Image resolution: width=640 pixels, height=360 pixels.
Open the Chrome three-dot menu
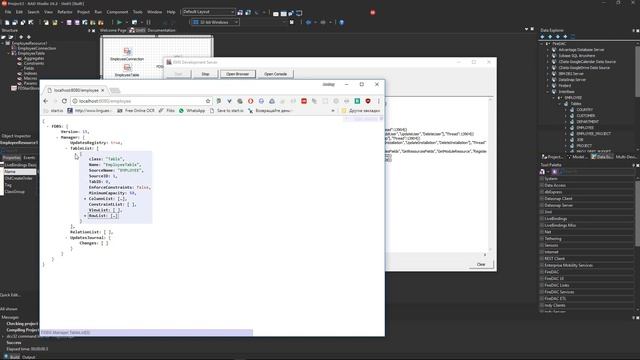point(378,101)
